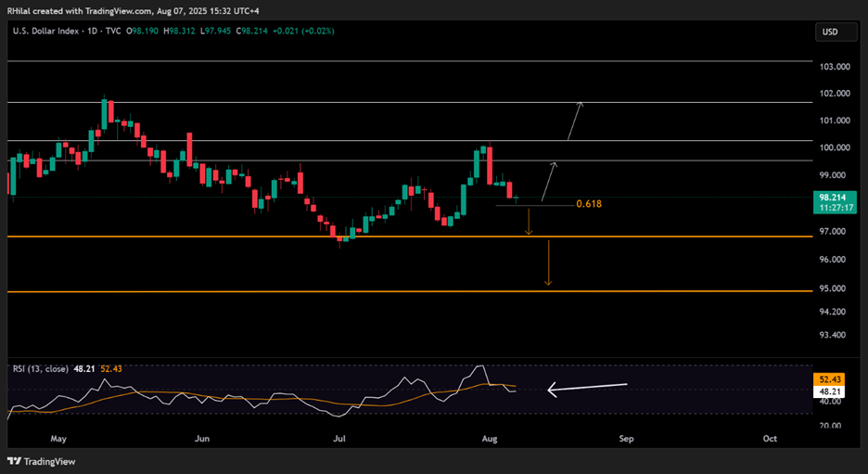Click the long orange down-arrow toward 95.000
The image size is (868, 474).
coord(548,263)
